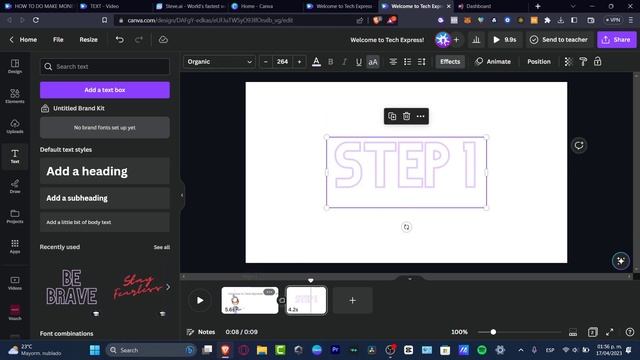Select the BE BRAVE text template
This screenshot has height=360, width=640.
(x=71, y=287)
